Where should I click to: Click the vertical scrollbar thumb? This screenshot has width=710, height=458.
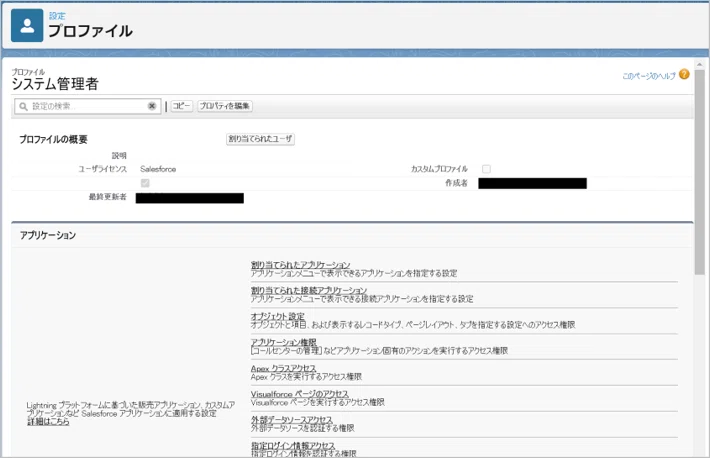point(700,172)
